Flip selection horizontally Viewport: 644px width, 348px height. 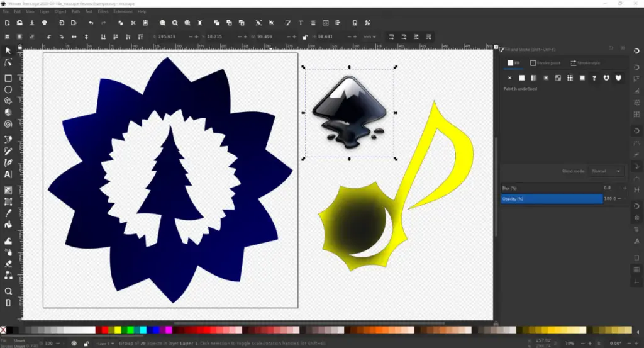[74, 37]
